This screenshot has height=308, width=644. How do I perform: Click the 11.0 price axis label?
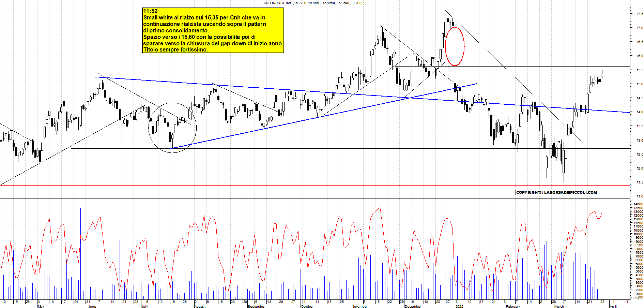(x=640, y=196)
